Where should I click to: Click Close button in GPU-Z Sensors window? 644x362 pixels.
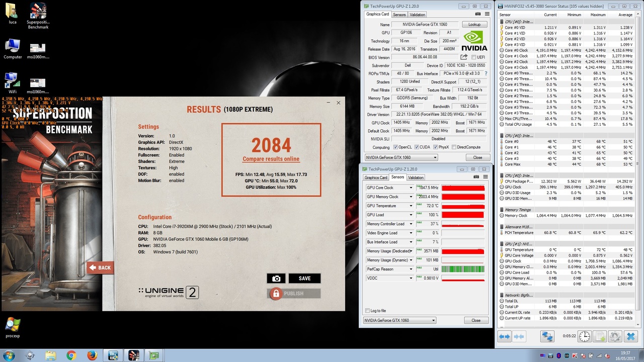pyautogui.click(x=475, y=320)
